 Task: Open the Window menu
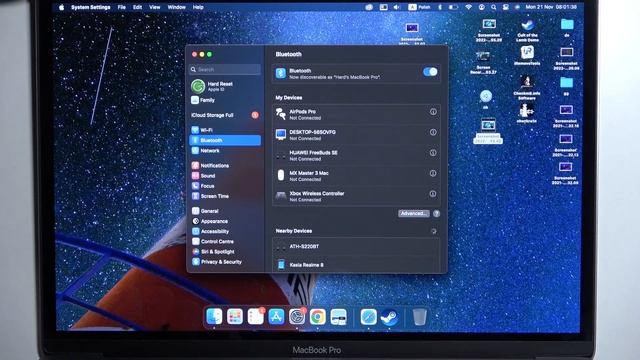coord(176,7)
